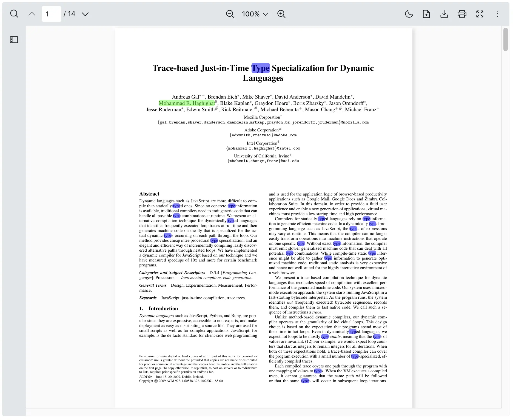This screenshot has height=420, width=513.
Task: Zoom in on the page
Action: point(281,14)
